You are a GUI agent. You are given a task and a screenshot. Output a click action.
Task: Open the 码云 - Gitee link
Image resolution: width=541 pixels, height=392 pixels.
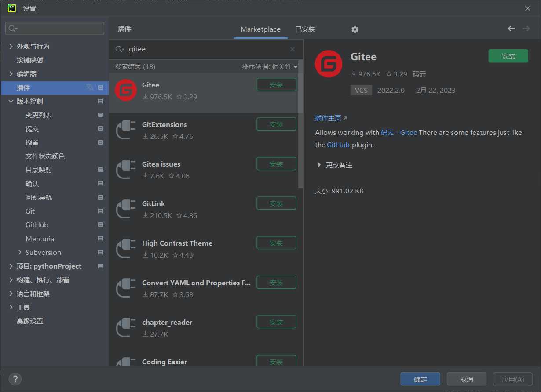(399, 132)
